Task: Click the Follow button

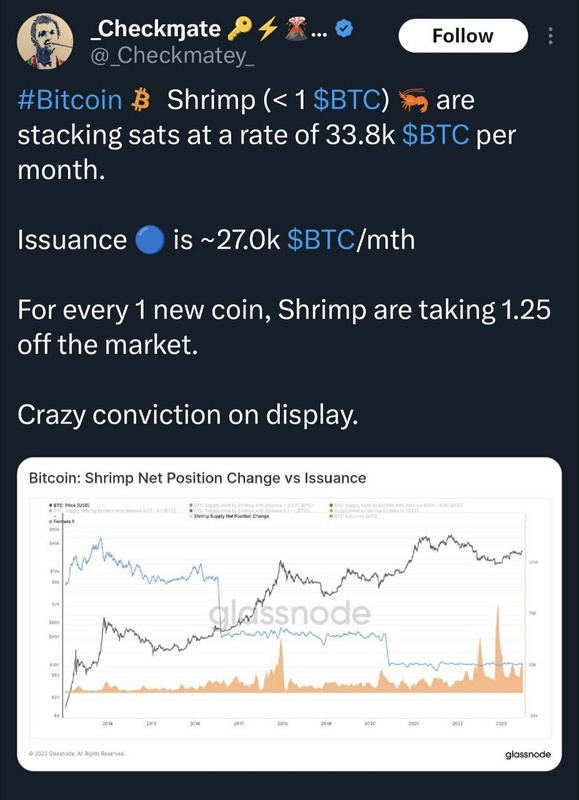Action: pyautogui.click(x=460, y=35)
